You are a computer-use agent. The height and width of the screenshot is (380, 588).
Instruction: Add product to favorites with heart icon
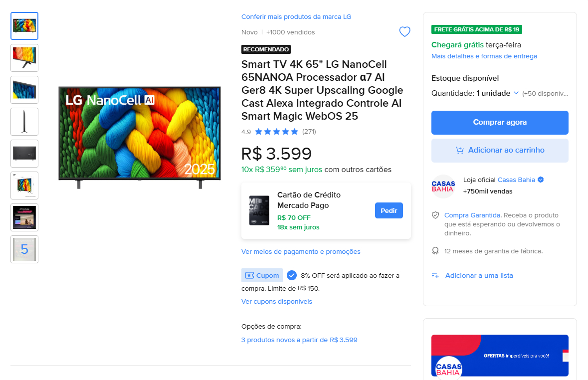click(404, 32)
